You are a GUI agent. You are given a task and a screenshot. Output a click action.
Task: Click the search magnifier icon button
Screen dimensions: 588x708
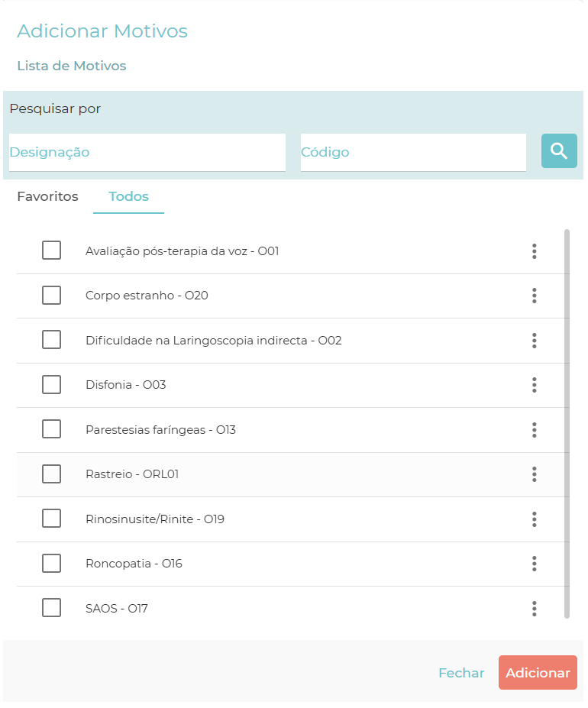pyautogui.click(x=559, y=150)
